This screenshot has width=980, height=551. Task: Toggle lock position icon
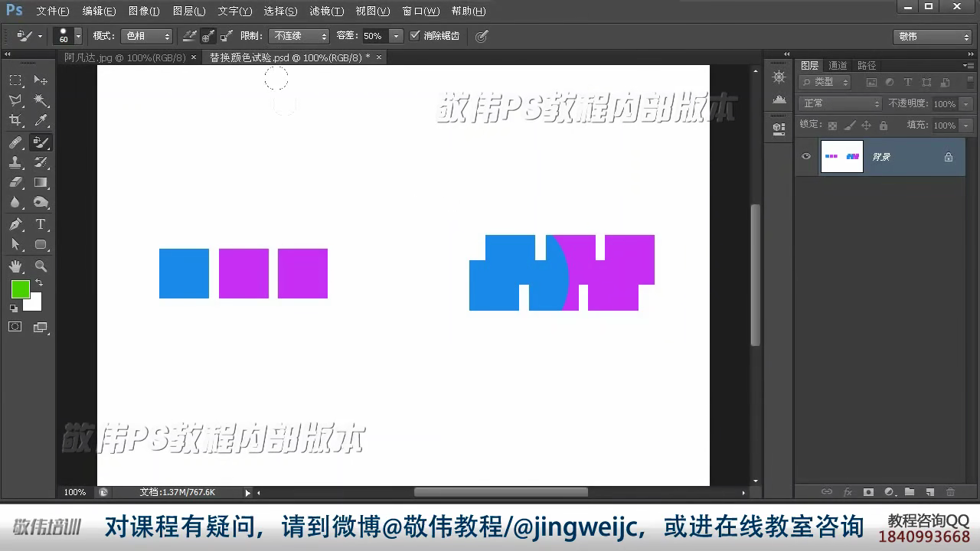(867, 126)
